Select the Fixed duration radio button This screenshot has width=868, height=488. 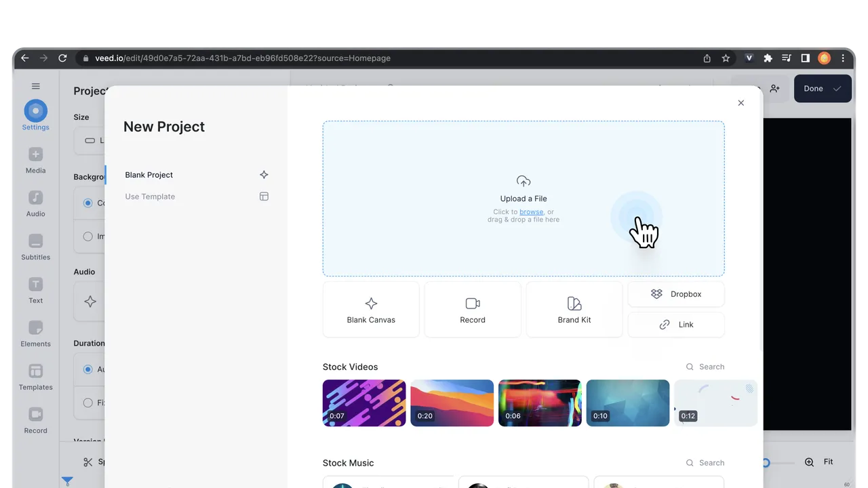pyautogui.click(x=87, y=403)
